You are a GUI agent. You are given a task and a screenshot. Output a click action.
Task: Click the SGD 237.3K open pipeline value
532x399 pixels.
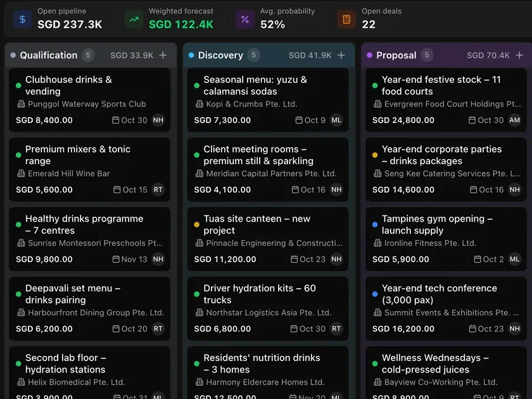click(70, 25)
